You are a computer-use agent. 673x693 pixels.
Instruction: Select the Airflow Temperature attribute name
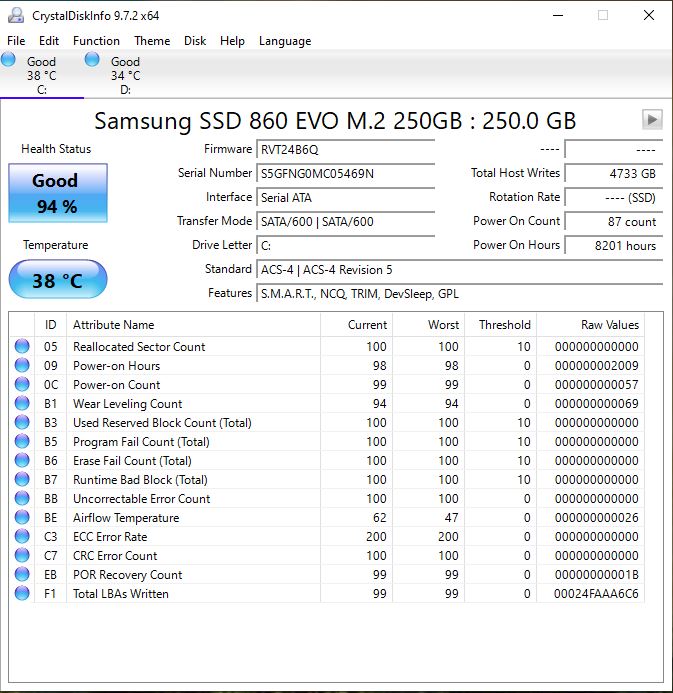(126, 518)
